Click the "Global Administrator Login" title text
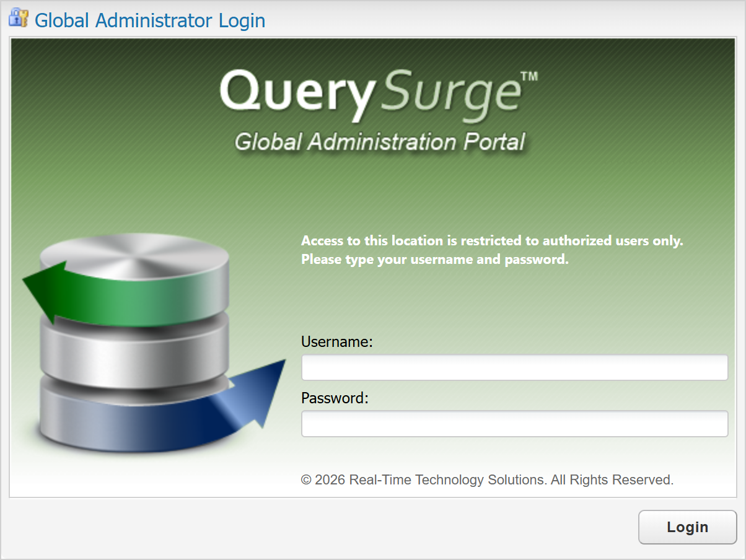The width and height of the screenshot is (746, 560). pos(150,20)
